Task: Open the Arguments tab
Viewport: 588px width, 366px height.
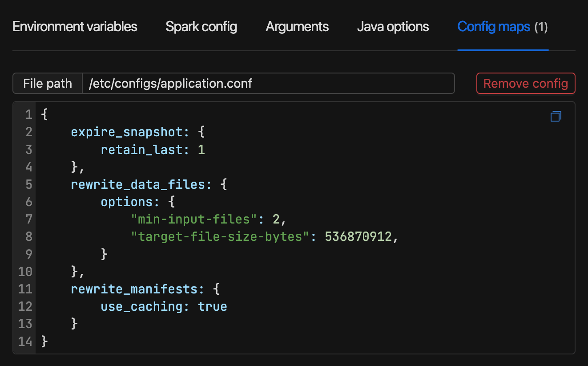Action: point(297,27)
